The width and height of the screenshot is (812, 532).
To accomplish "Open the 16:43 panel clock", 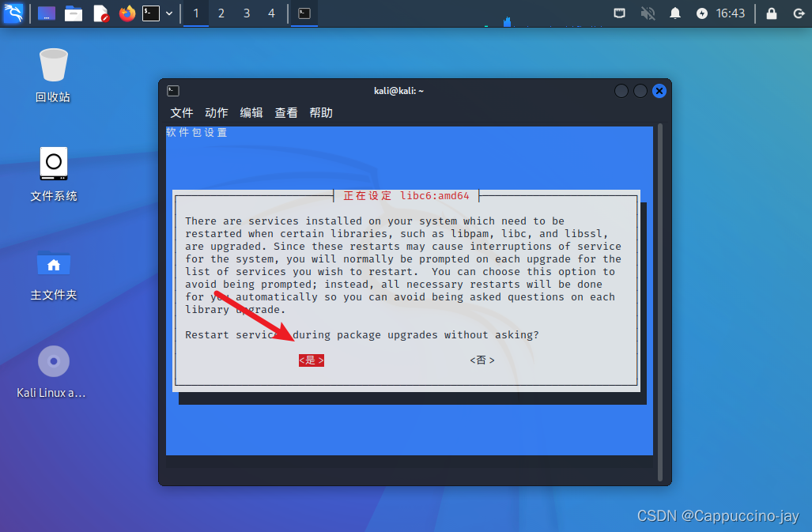I will pyautogui.click(x=731, y=13).
